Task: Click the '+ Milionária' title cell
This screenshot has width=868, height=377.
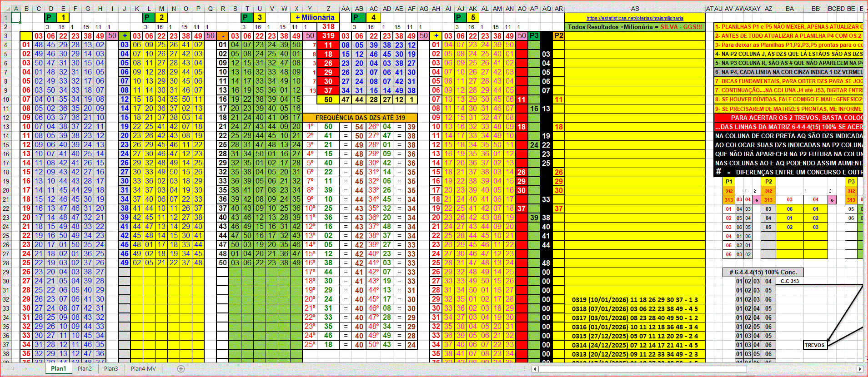Action: click(x=315, y=18)
